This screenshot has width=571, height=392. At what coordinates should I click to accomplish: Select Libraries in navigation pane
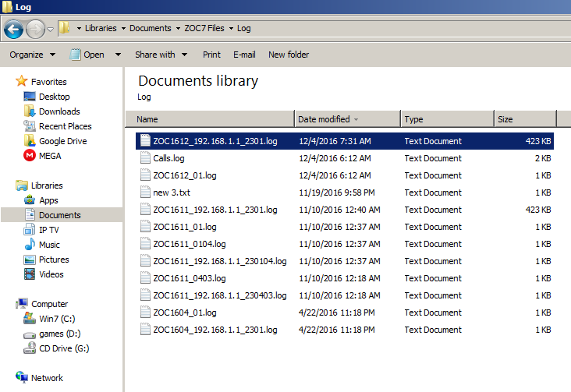39,185
